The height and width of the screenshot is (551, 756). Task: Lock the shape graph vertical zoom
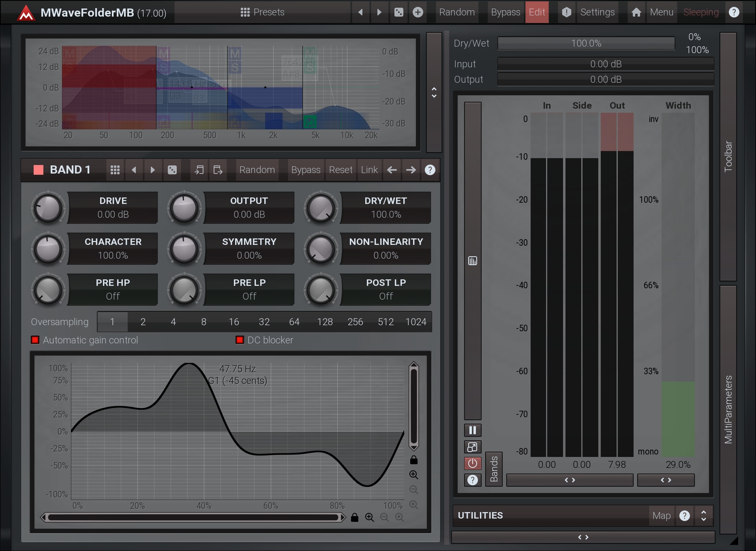(414, 460)
